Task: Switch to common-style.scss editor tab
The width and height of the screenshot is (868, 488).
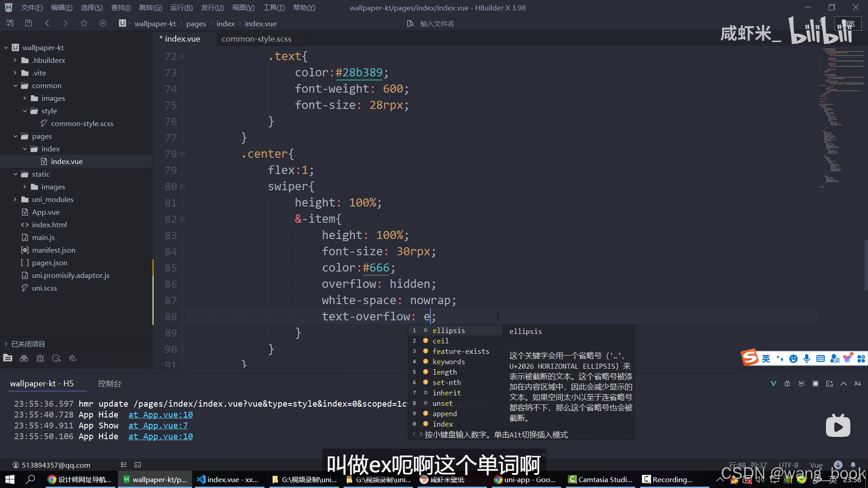Action: click(x=256, y=39)
